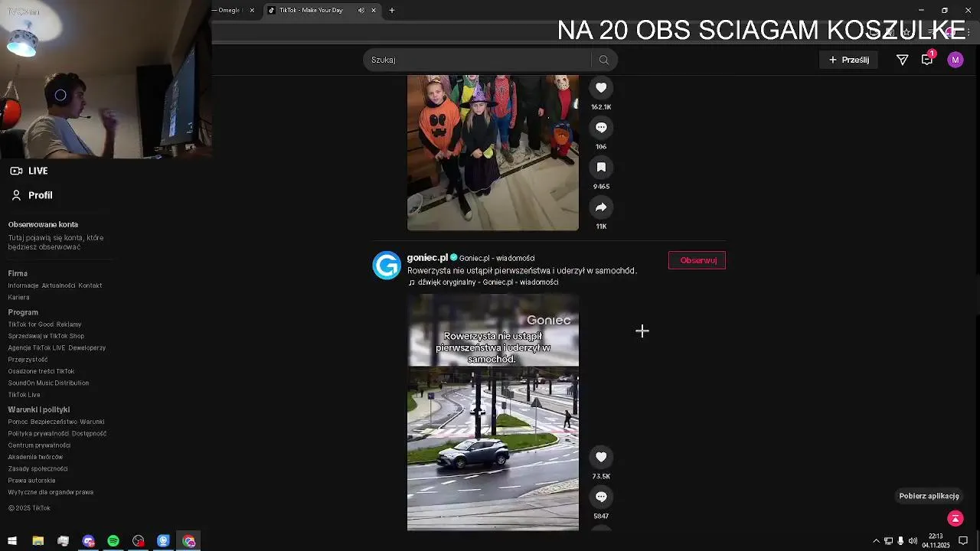Image resolution: width=980 pixels, height=551 pixels.
Task: Open the Windows Start menu
Action: [12, 541]
